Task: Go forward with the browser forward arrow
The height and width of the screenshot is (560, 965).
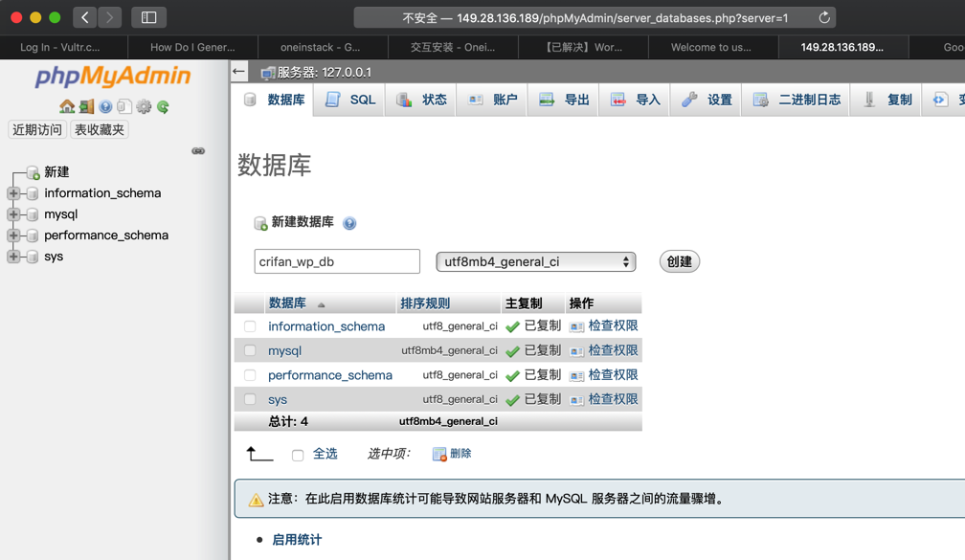Action: point(109,17)
